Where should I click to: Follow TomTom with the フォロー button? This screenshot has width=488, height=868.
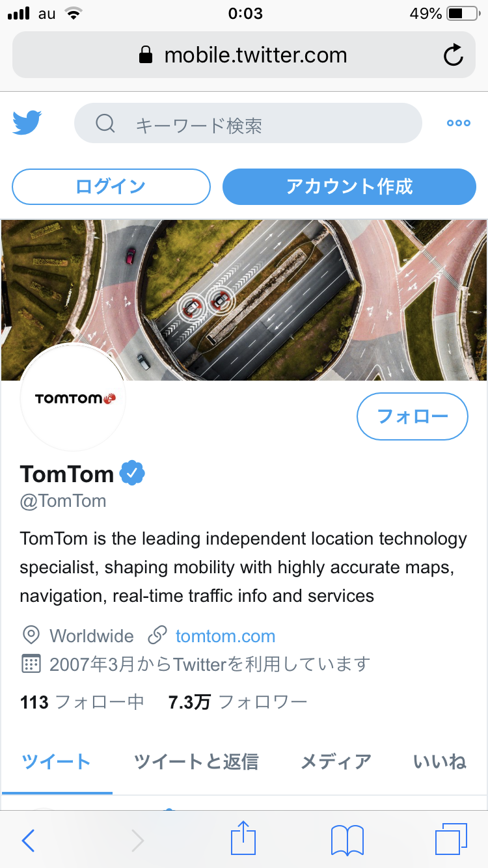coord(413,416)
